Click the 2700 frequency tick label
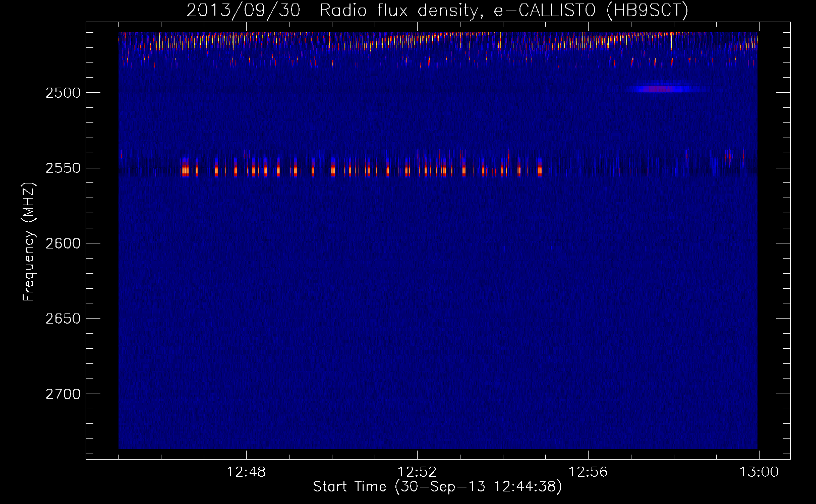 point(63,394)
